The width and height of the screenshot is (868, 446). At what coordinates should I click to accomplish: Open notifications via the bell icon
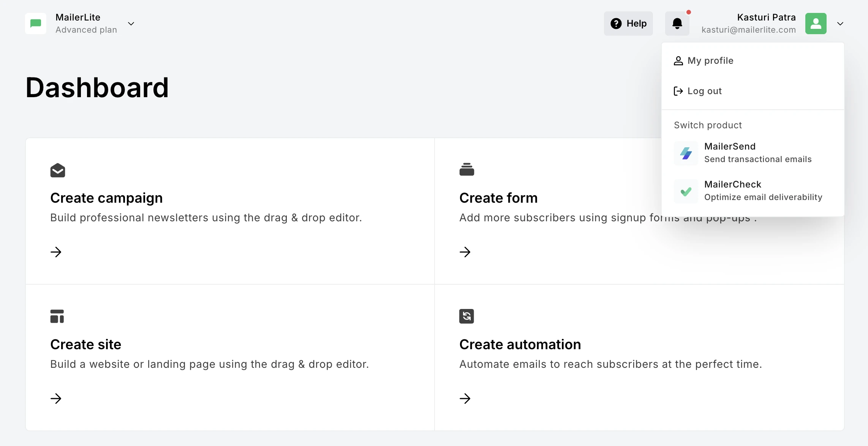pos(677,24)
